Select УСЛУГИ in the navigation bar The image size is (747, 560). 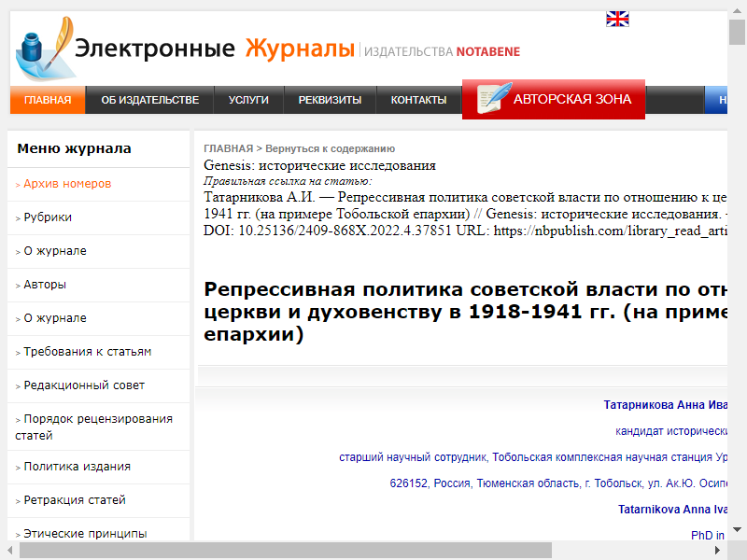pyautogui.click(x=248, y=100)
